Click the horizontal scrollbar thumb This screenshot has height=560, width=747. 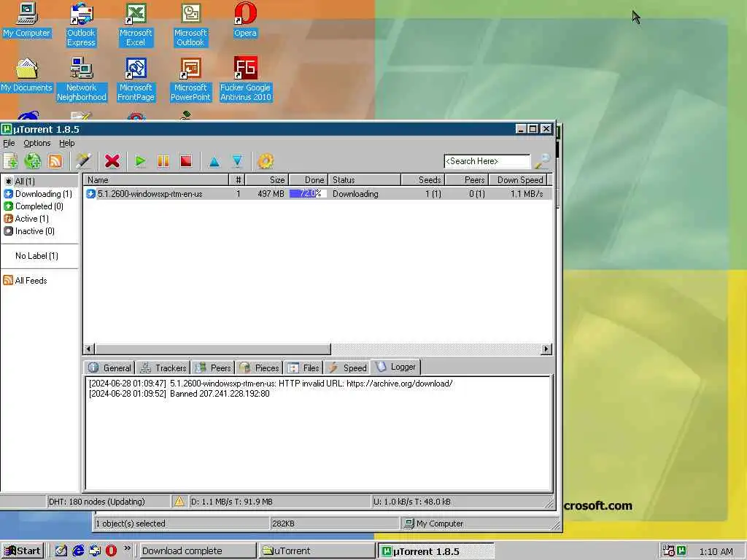tap(212, 349)
